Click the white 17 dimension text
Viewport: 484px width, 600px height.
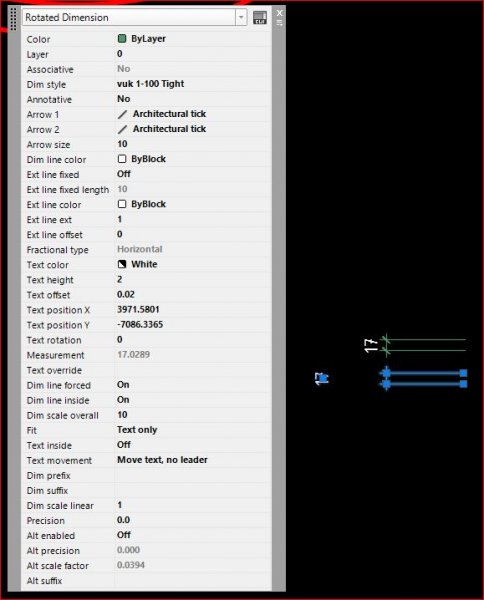371,346
